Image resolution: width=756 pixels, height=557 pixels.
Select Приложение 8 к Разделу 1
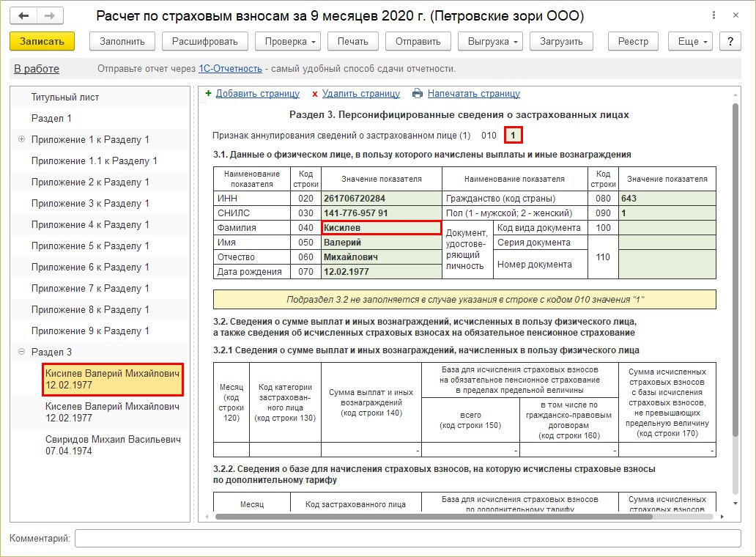click(x=90, y=309)
